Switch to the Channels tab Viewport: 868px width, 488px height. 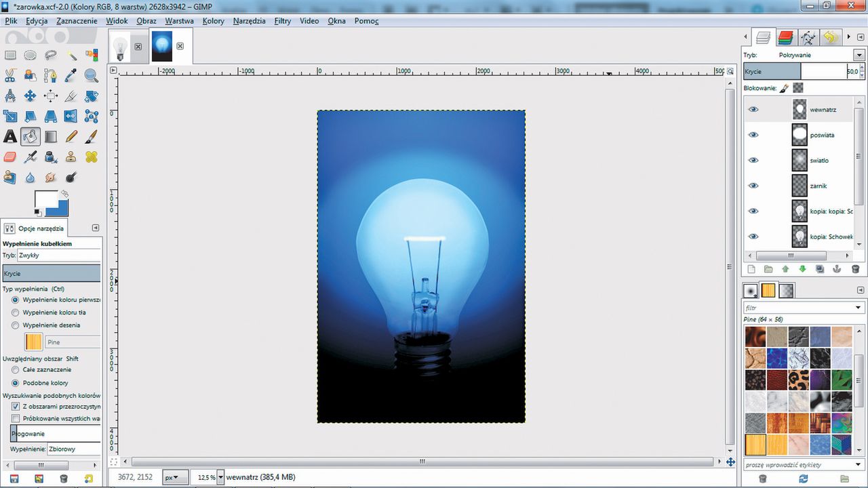[785, 38]
